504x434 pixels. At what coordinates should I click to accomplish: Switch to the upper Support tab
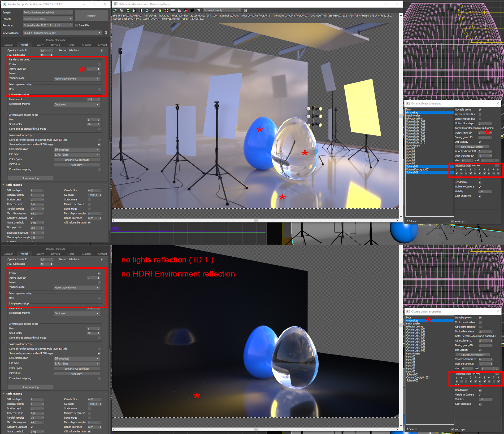[87, 45]
